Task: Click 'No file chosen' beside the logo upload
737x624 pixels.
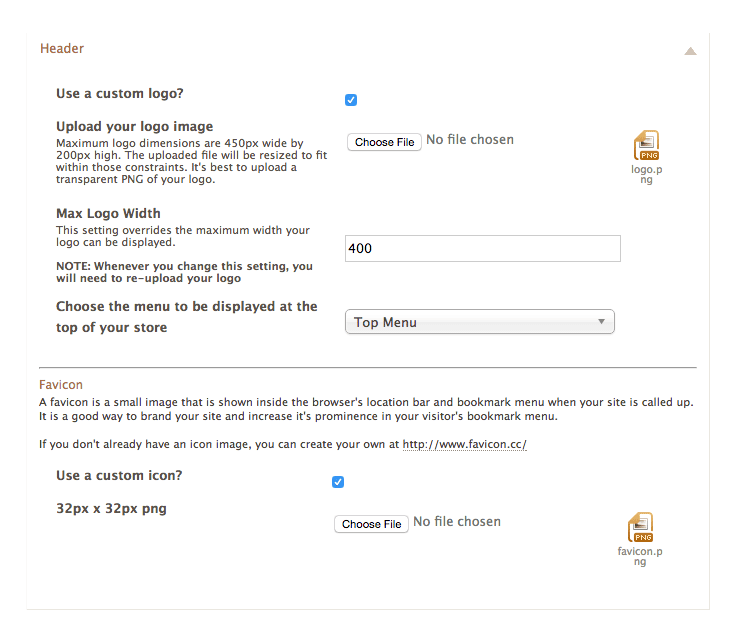Action: point(469,140)
